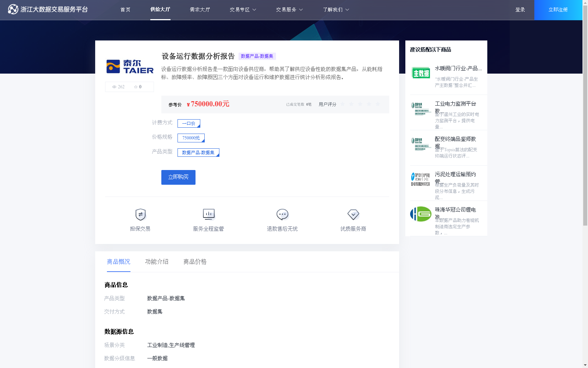The width and height of the screenshot is (588, 368).
Task: Click the 建议搭配以下商品 heading
Action: pos(430,50)
